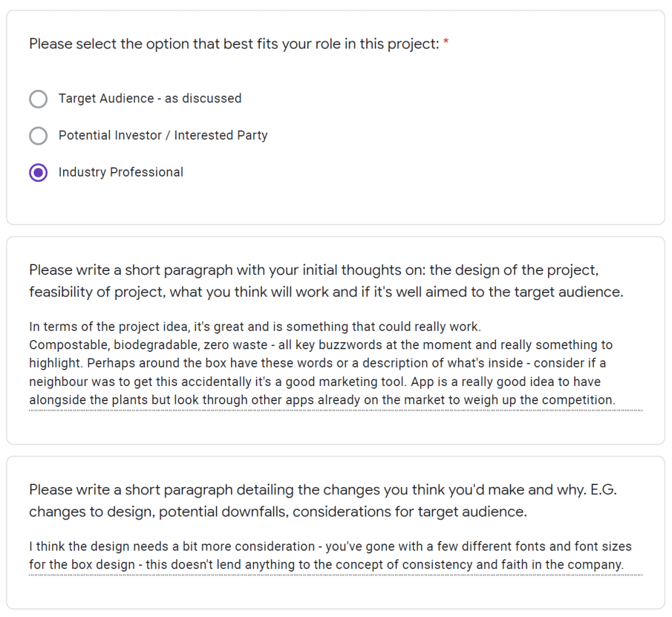The image size is (672, 617).
Task: Focus the suggested changes answer text area
Action: point(335,555)
